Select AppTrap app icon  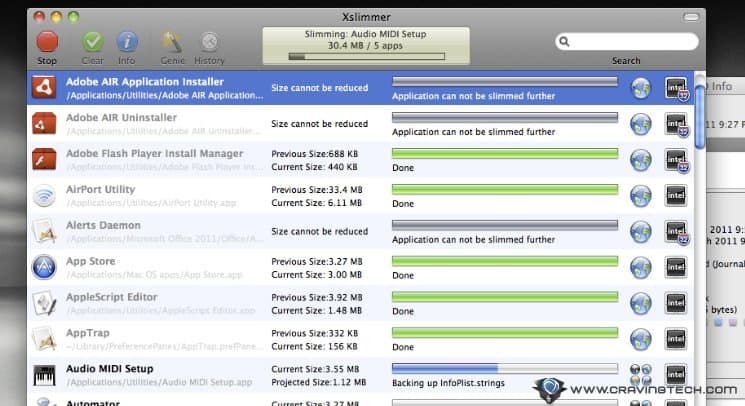44,339
